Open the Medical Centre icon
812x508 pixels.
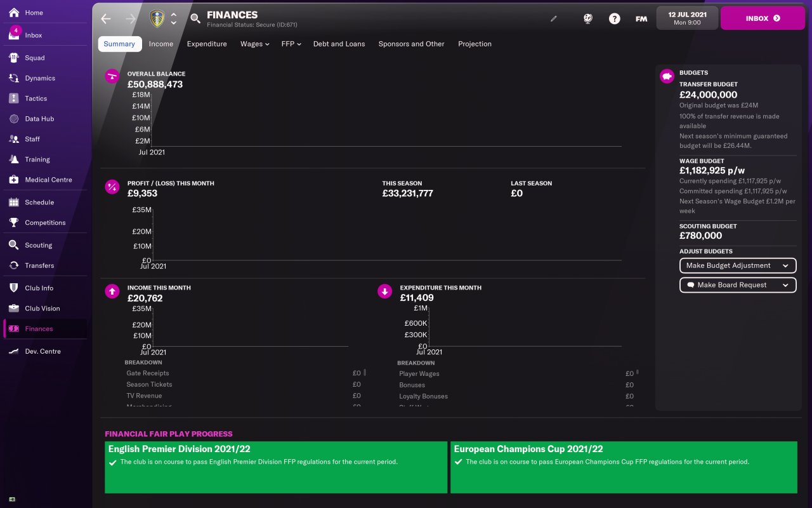(14, 180)
